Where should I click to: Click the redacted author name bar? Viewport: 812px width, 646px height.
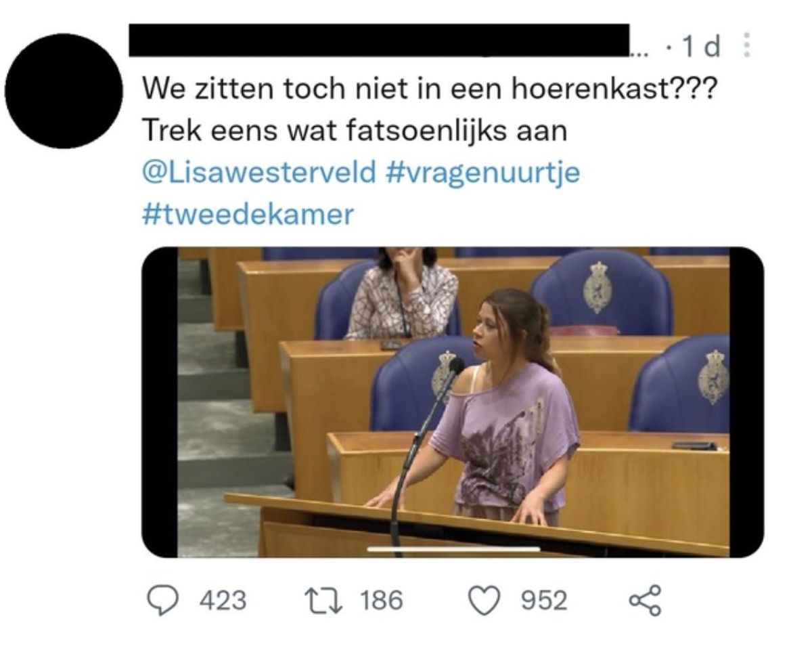[379, 40]
